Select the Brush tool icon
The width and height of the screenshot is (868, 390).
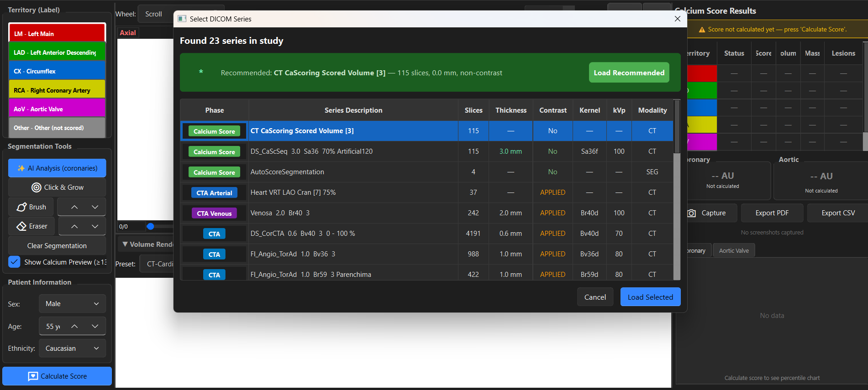[x=21, y=207]
